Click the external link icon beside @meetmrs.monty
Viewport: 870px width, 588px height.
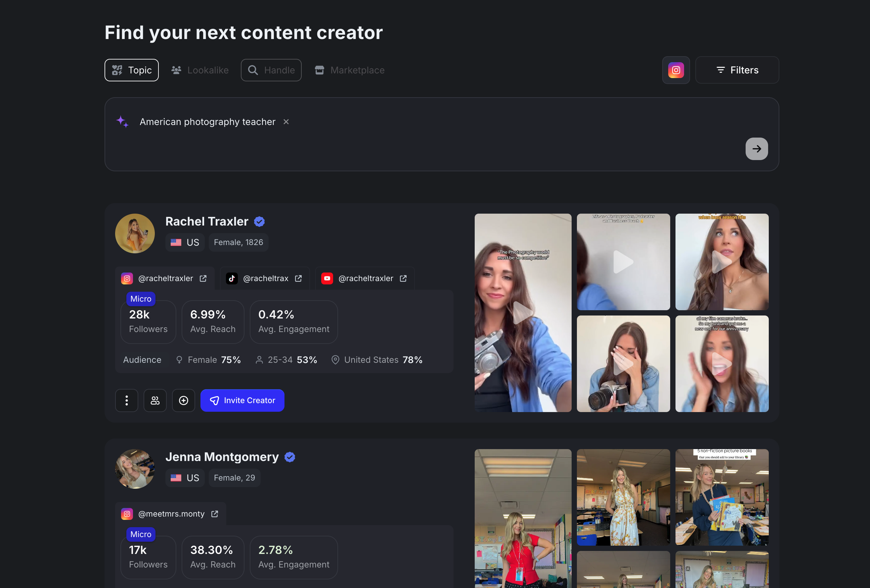pyautogui.click(x=214, y=514)
